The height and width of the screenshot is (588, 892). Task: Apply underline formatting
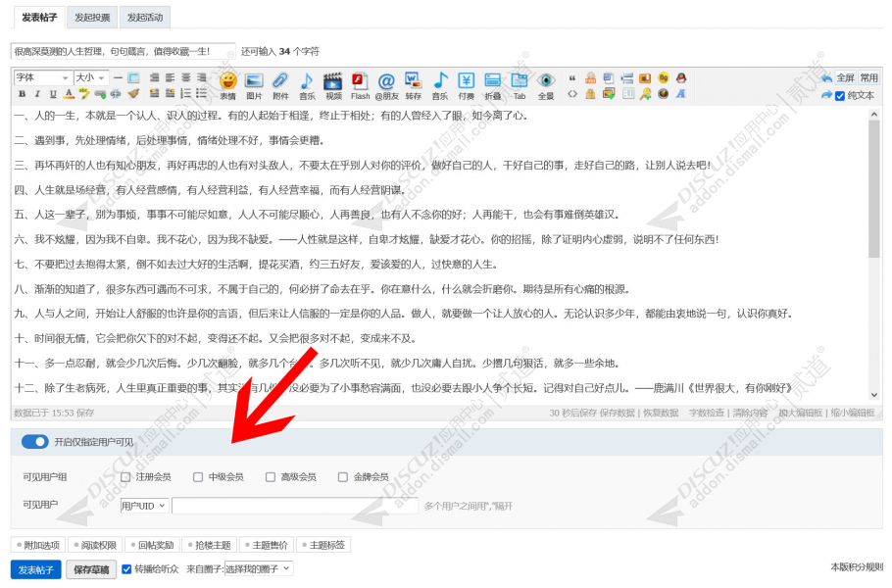coord(53,94)
